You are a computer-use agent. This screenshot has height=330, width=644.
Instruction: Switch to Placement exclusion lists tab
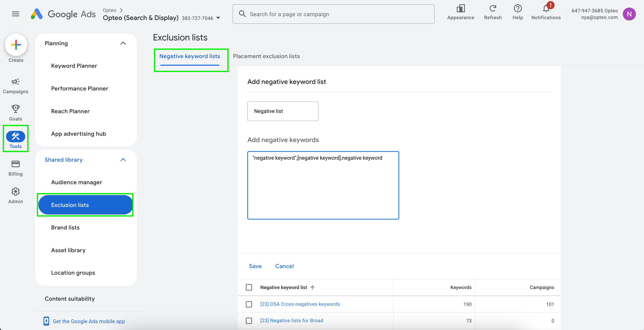(x=266, y=56)
